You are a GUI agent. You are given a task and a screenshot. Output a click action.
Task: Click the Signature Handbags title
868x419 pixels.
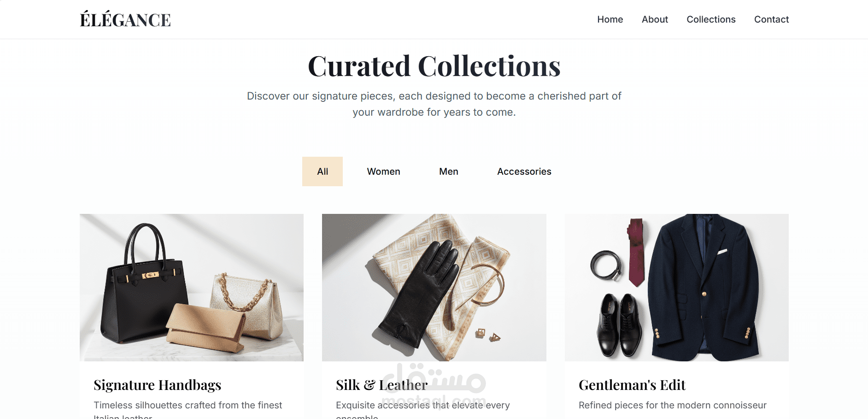tap(158, 385)
